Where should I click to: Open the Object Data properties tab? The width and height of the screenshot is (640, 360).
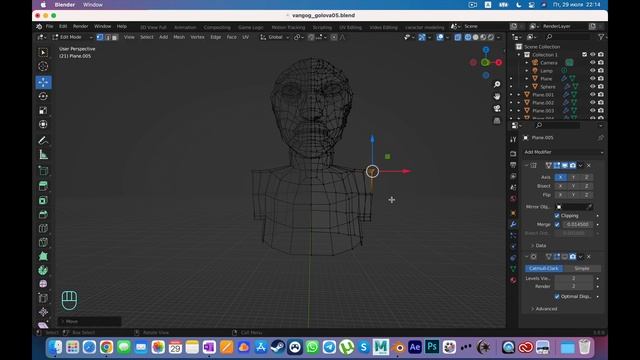513,269
